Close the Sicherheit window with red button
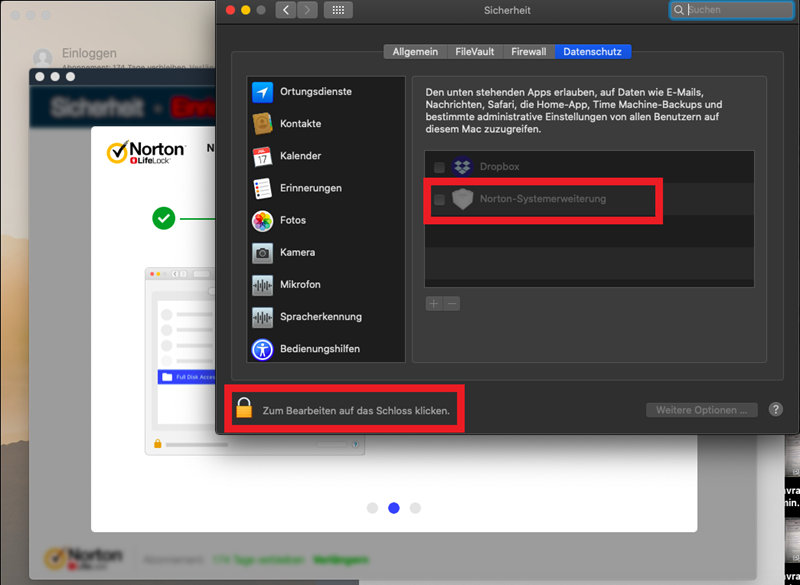The width and height of the screenshot is (800, 585). pyautogui.click(x=231, y=10)
